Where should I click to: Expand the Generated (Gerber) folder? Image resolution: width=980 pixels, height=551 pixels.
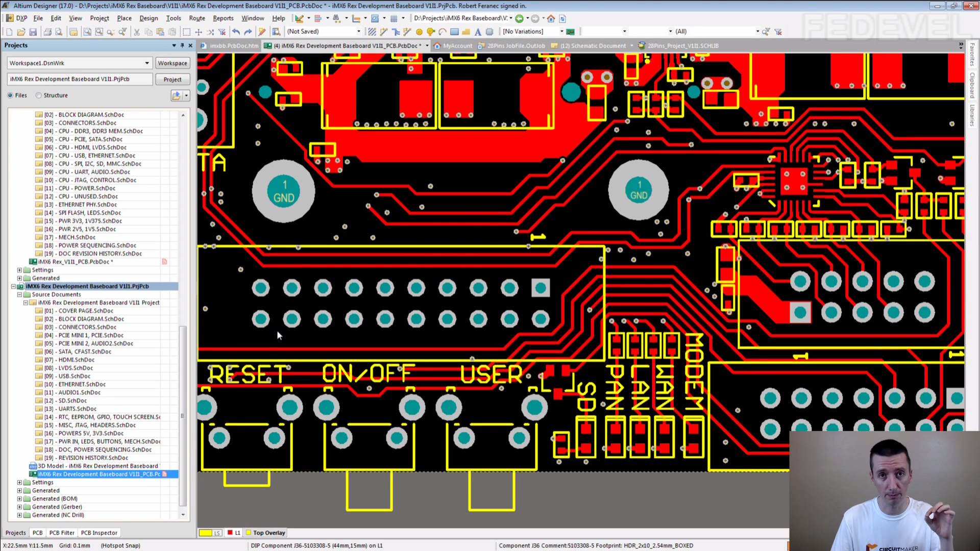tap(19, 507)
